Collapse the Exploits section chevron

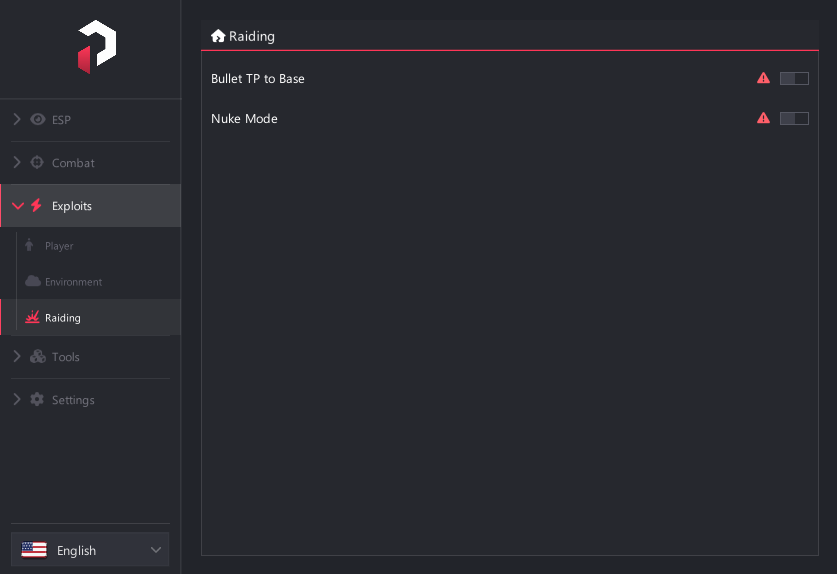pyautogui.click(x=18, y=206)
